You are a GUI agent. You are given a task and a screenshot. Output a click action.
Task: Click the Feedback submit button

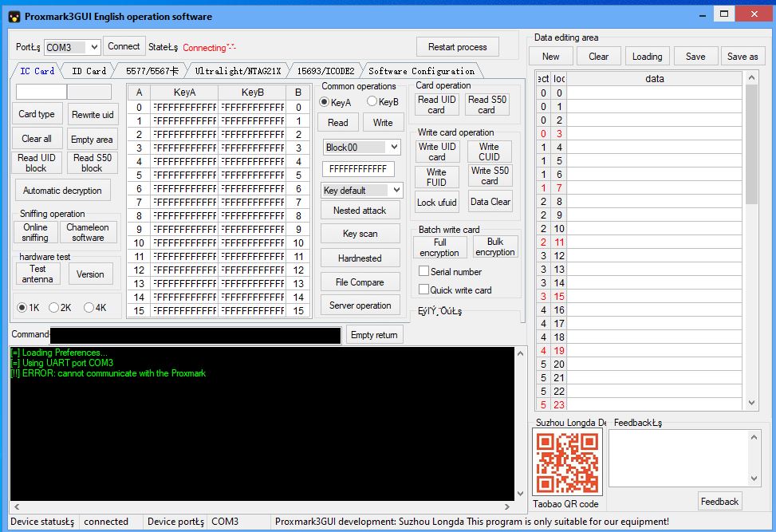tap(719, 502)
